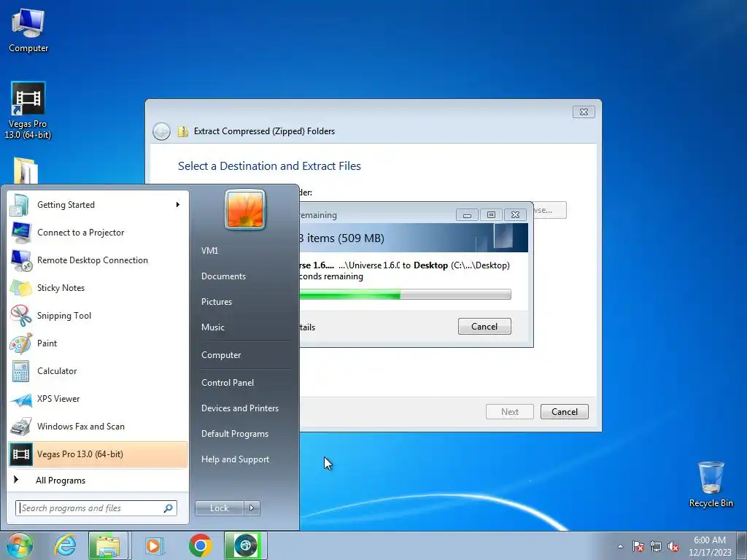747x560 pixels.
Task: Click the user account picture
Action: point(245,209)
